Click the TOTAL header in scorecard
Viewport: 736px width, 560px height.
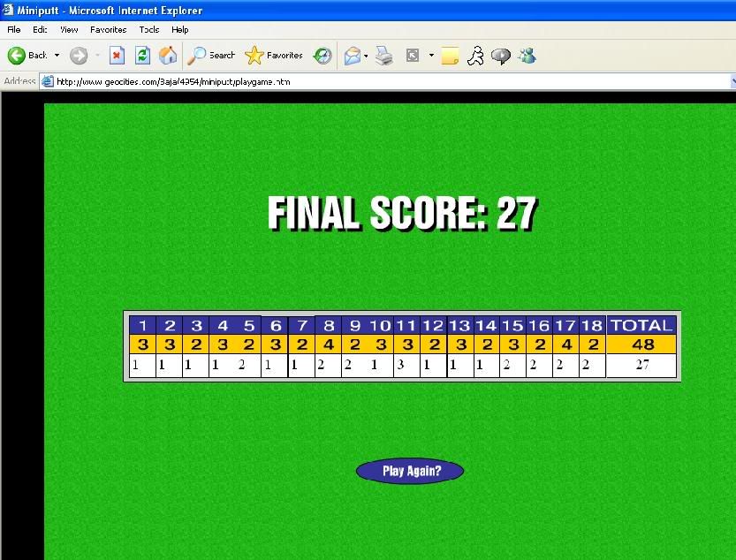point(641,325)
